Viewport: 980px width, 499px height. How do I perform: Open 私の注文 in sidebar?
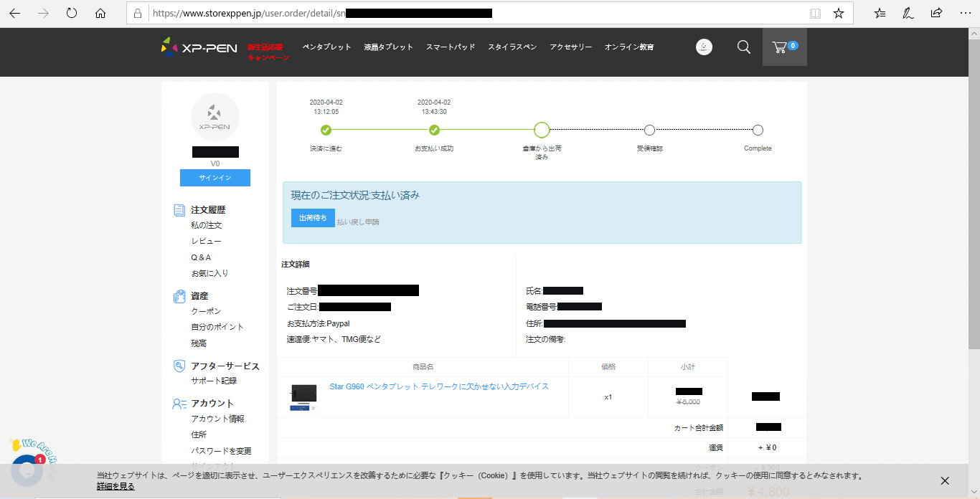tap(207, 225)
